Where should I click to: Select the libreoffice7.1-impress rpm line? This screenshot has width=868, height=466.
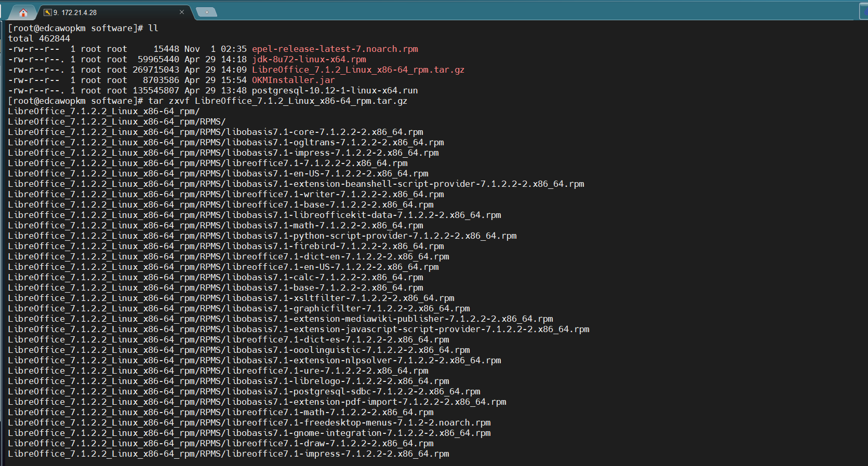[x=229, y=454]
